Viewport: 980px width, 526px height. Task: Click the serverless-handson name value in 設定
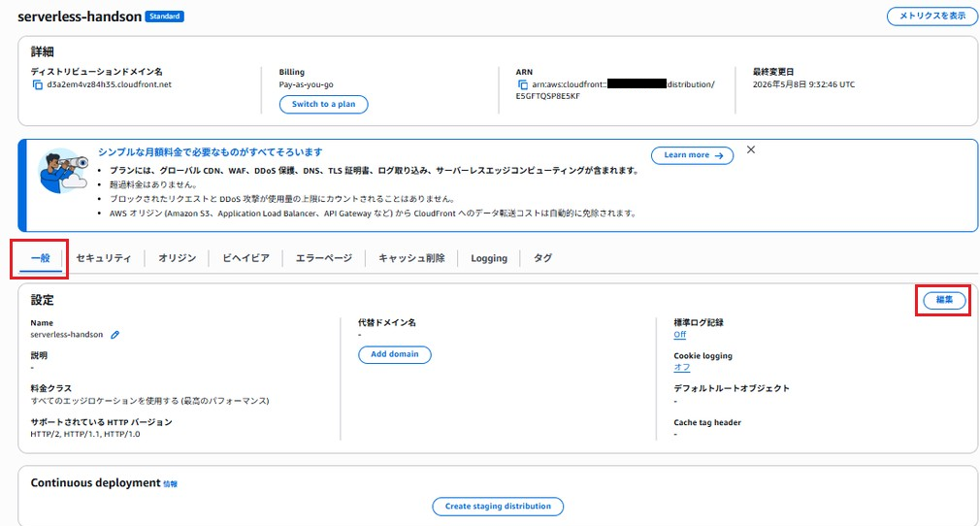[x=67, y=335]
